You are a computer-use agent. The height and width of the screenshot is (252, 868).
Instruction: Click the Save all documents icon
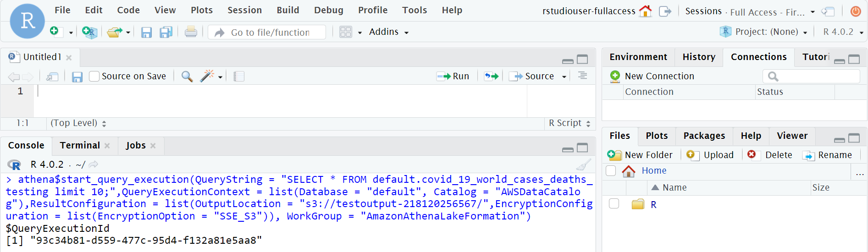(166, 32)
